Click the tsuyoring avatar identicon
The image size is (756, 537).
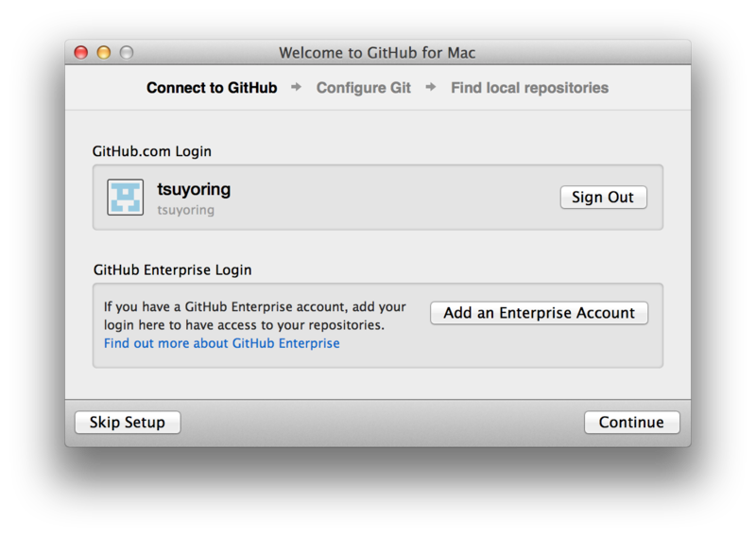(126, 197)
